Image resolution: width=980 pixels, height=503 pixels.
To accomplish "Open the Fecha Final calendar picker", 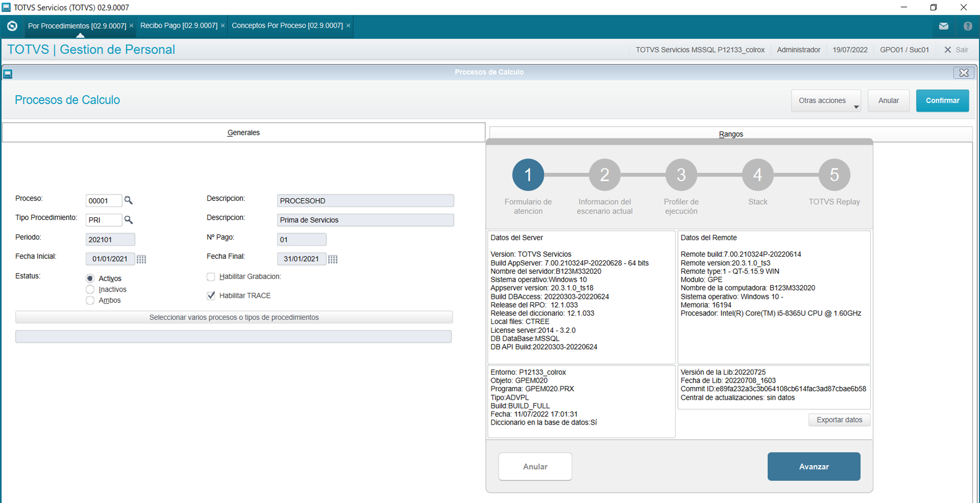I will [x=333, y=259].
